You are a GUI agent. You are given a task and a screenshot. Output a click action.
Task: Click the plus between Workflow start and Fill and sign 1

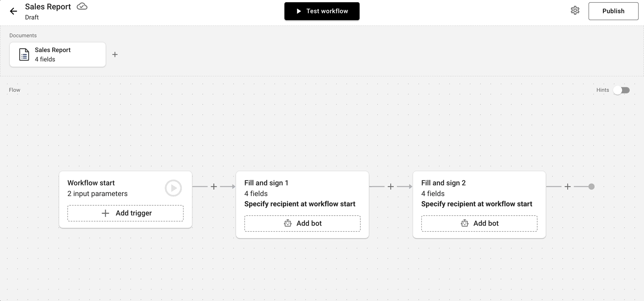pyautogui.click(x=214, y=187)
